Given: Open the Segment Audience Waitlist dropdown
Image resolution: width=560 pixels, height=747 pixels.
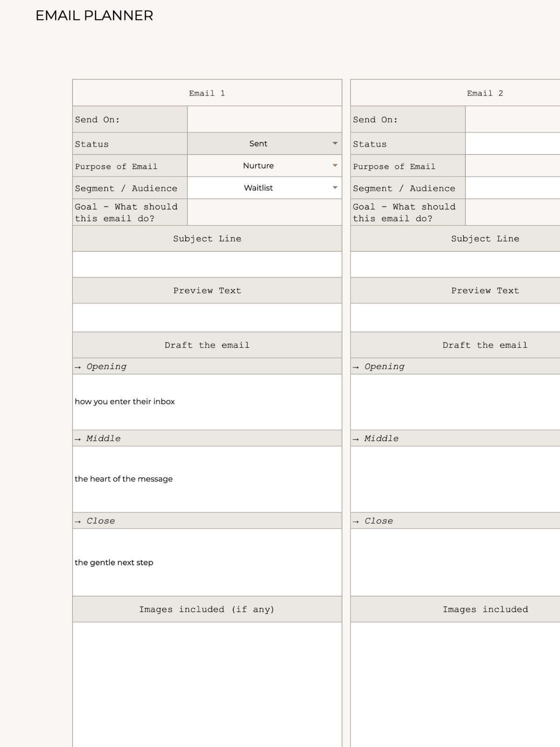Looking at the screenshot, I should click(x=335, y=188).
